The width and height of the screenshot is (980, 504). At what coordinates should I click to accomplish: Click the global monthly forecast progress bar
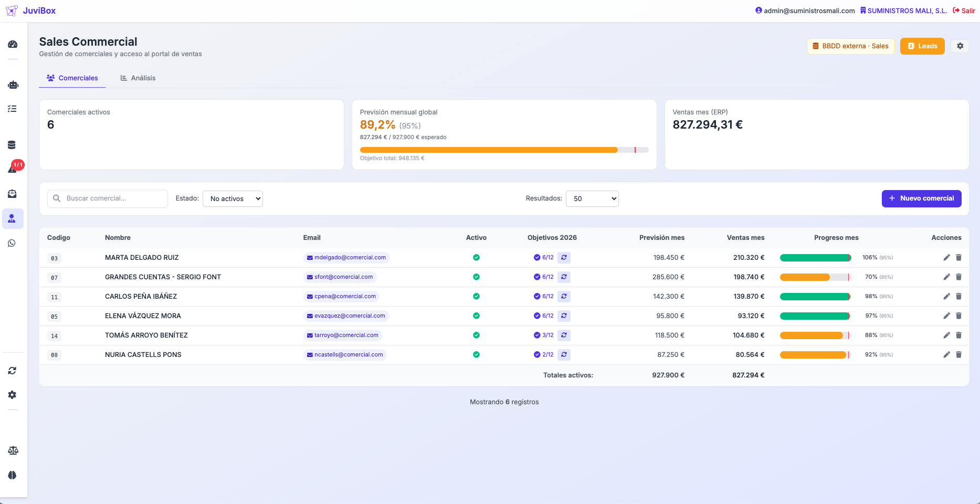[504, 150]
